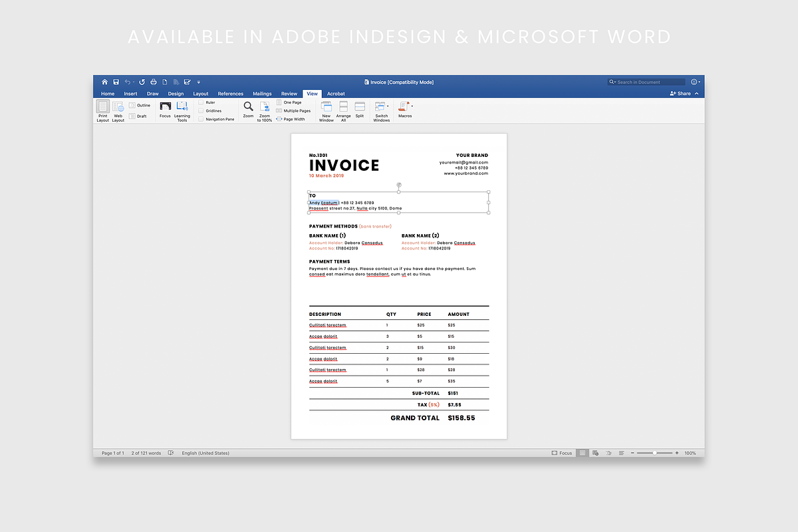Screen dimensions: 798x532
Task: Save the document with the floppy icon
Action: 116,82
